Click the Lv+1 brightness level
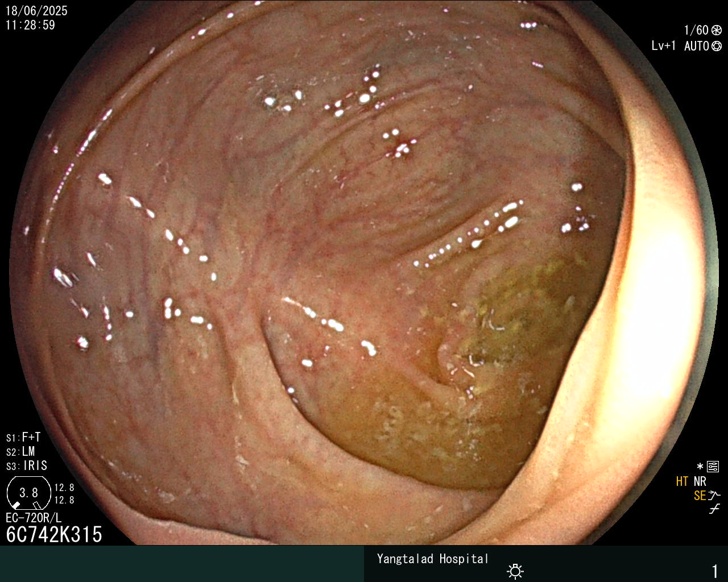The height and width of the screenshot is (582, 728). coord(664,45)
